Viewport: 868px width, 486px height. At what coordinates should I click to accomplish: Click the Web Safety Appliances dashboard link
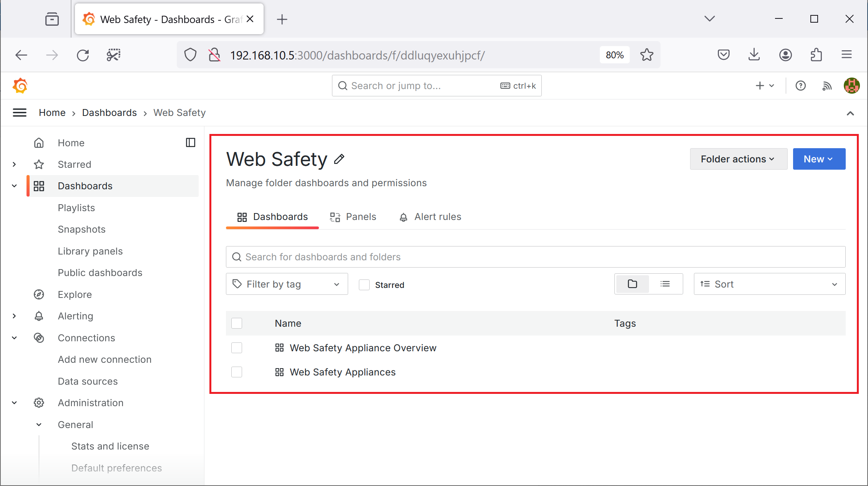click(x=343, y=372)
